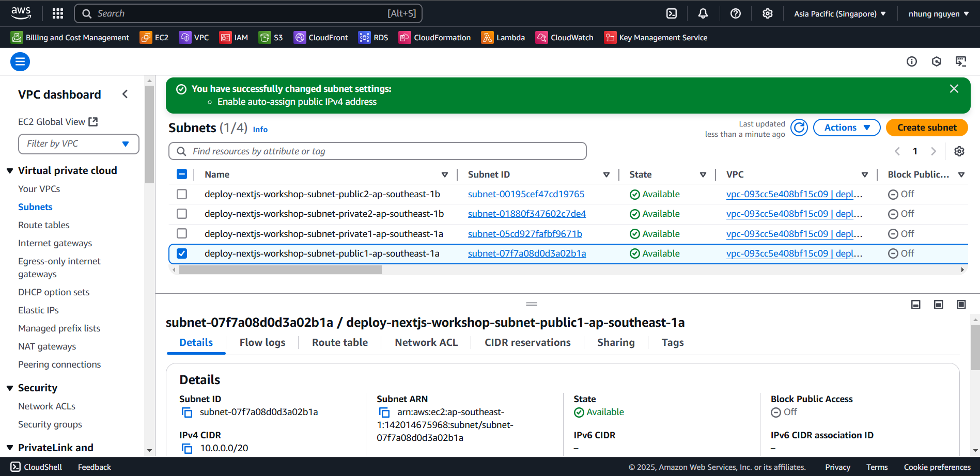Open the region selector Asia Pacific (Singapore)
Viewport: 980px width, 476px height.
click(x=840, y=14)
